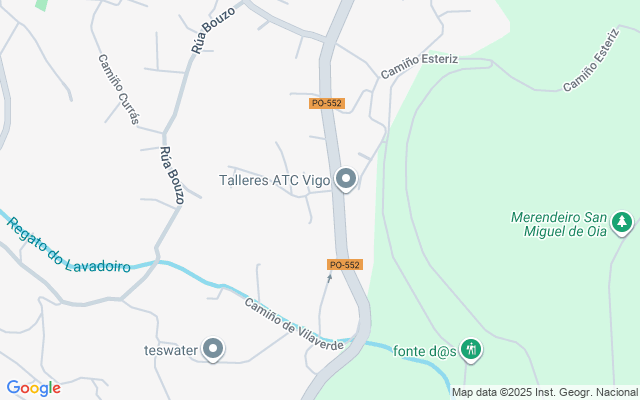Click the upper PO-552 road shield
640x400 pixels.
tap(327, 103)
